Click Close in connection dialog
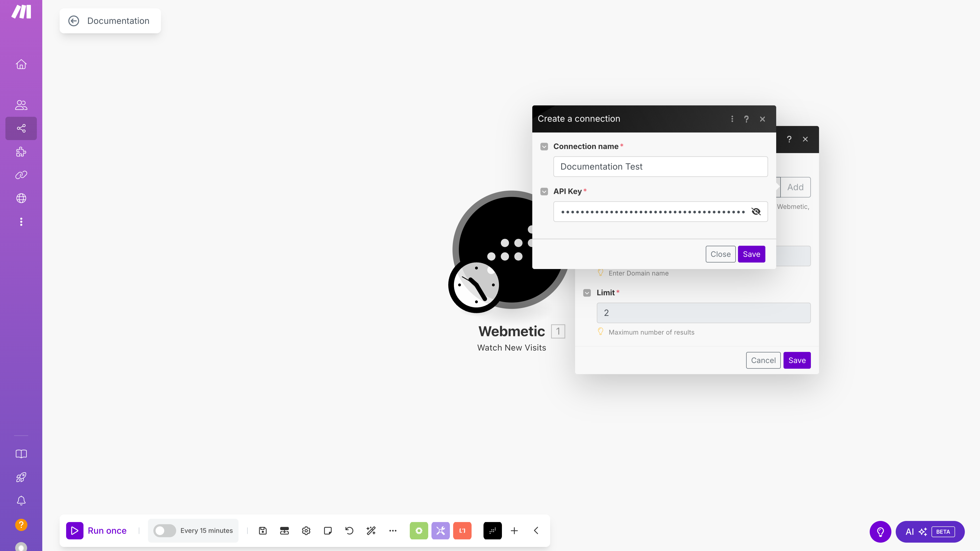The image size is (980, 551). 721,254
